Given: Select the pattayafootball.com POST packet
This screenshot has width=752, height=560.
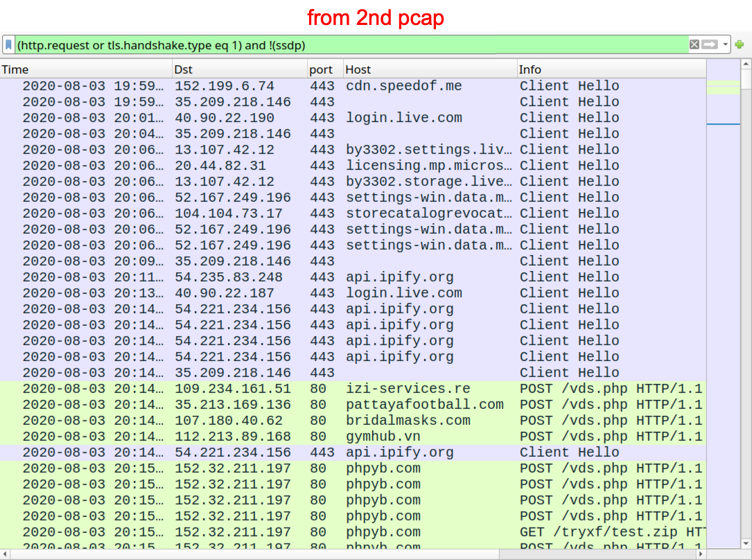Looking at the screenshot, I should (353, 405).
